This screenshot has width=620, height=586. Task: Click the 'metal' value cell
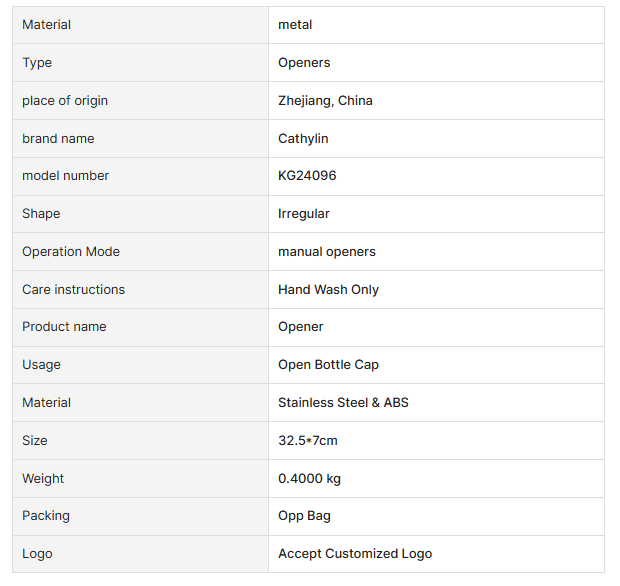[296, 25]
